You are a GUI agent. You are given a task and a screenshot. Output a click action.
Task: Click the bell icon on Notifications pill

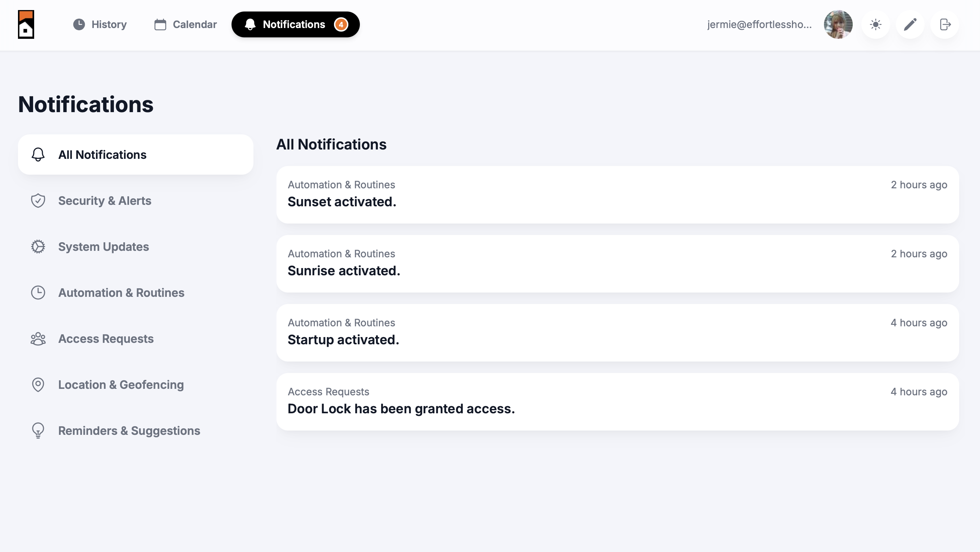[250, 24]
